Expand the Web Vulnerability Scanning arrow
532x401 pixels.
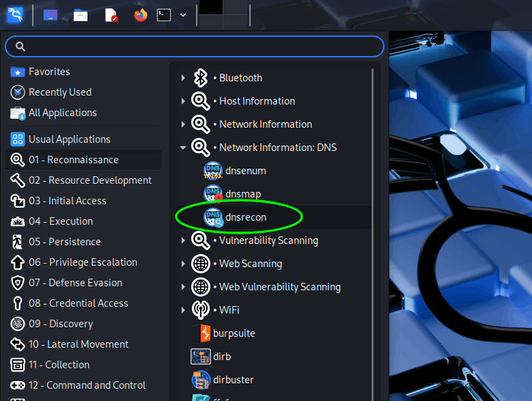(183, 287)
